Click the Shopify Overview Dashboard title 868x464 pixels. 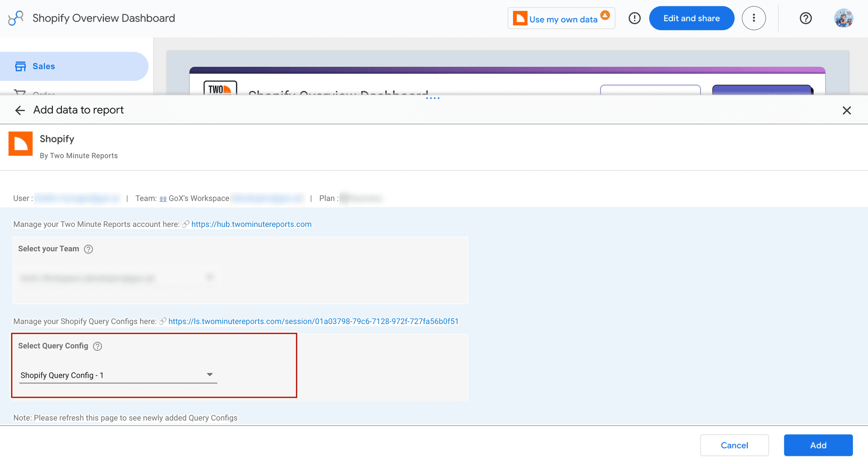104,18
